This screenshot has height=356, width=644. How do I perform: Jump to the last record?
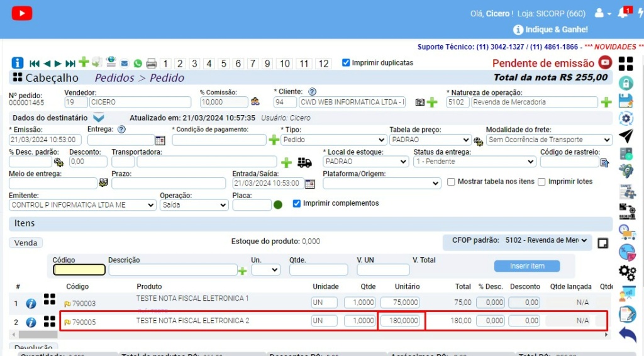70,64
